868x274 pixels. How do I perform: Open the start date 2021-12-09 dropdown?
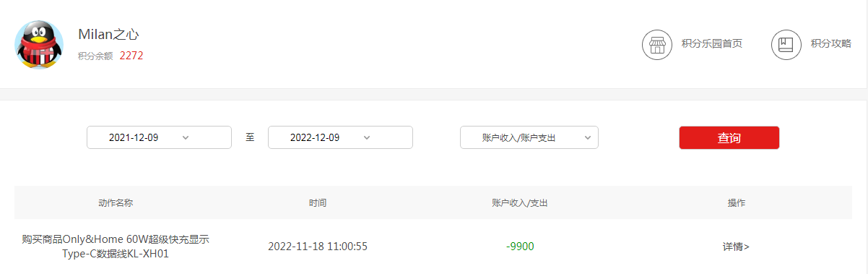coord(159,137)
